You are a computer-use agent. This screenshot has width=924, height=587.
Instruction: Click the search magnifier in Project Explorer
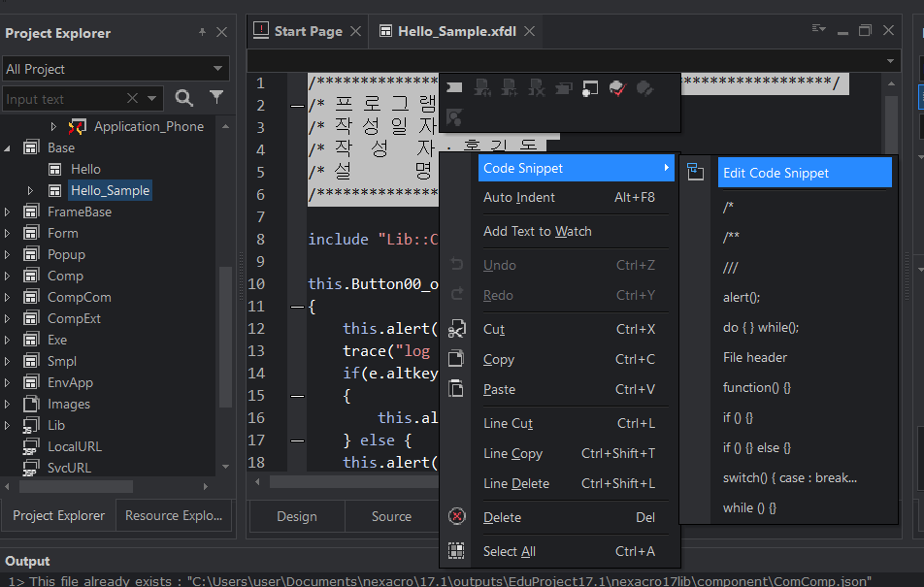(183, 98)
